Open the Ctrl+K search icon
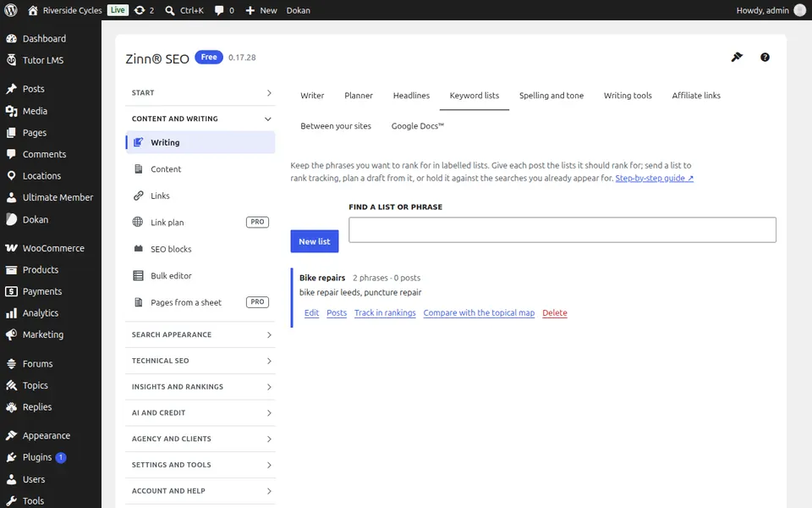Image resolution: width=812 pixels, height=508 pixels. pos(170,10)
